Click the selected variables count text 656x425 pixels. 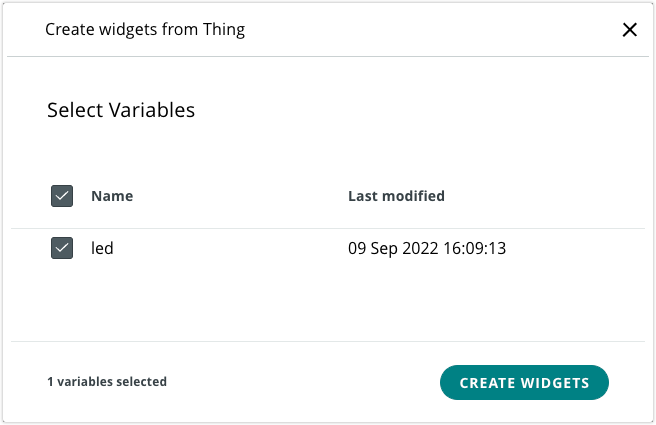107,382
